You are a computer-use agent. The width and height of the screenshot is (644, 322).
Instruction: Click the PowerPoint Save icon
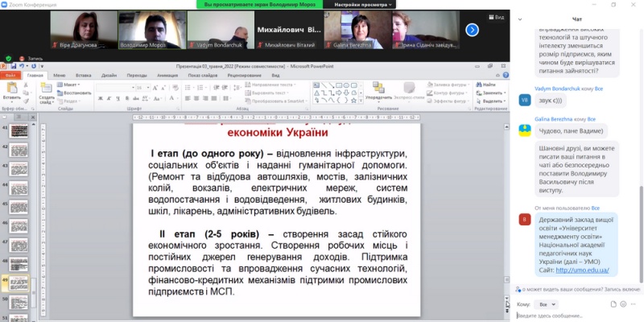click(x=10, y=68)
